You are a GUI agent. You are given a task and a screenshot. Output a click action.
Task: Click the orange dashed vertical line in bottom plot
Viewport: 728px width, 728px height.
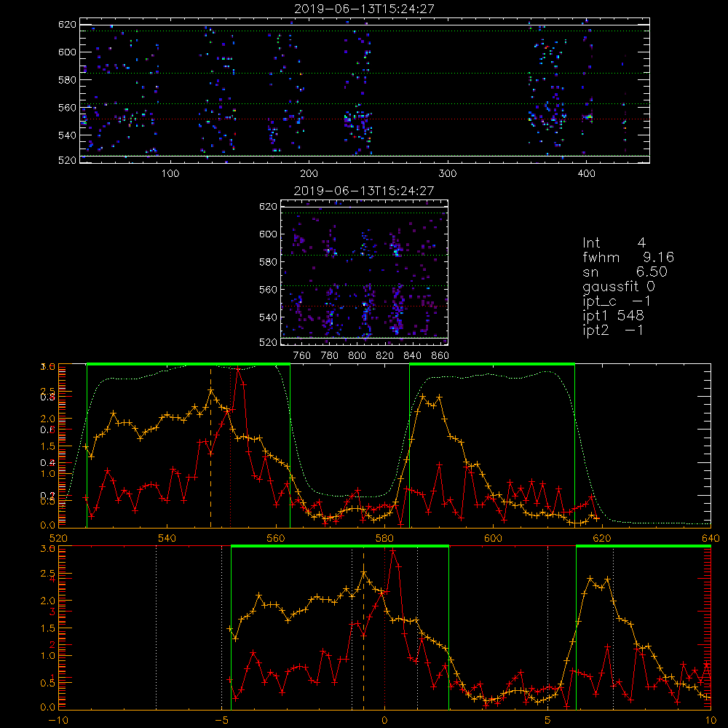[363, 628]
